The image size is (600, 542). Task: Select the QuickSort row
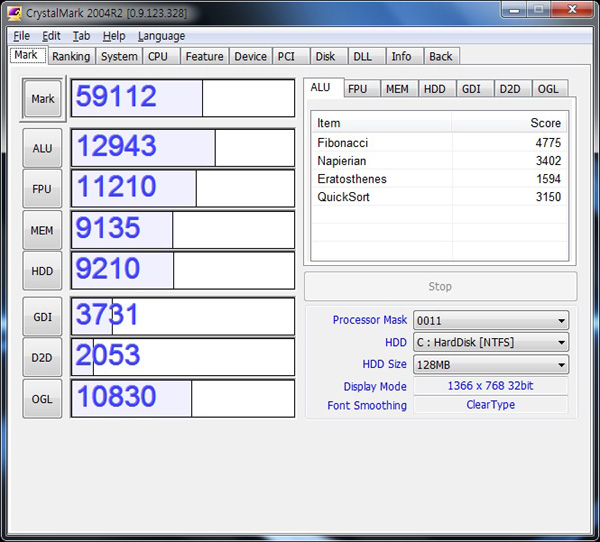coord(439,197)
